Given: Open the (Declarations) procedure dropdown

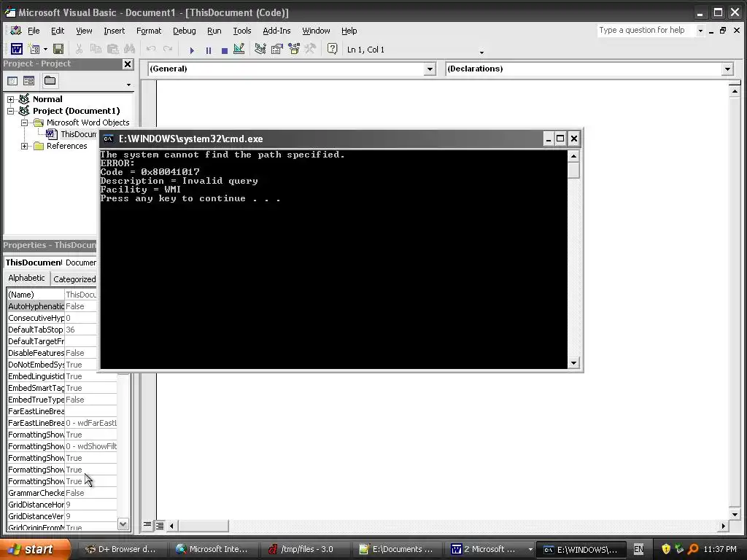Looking at the screenshot, I should point(727,69).
